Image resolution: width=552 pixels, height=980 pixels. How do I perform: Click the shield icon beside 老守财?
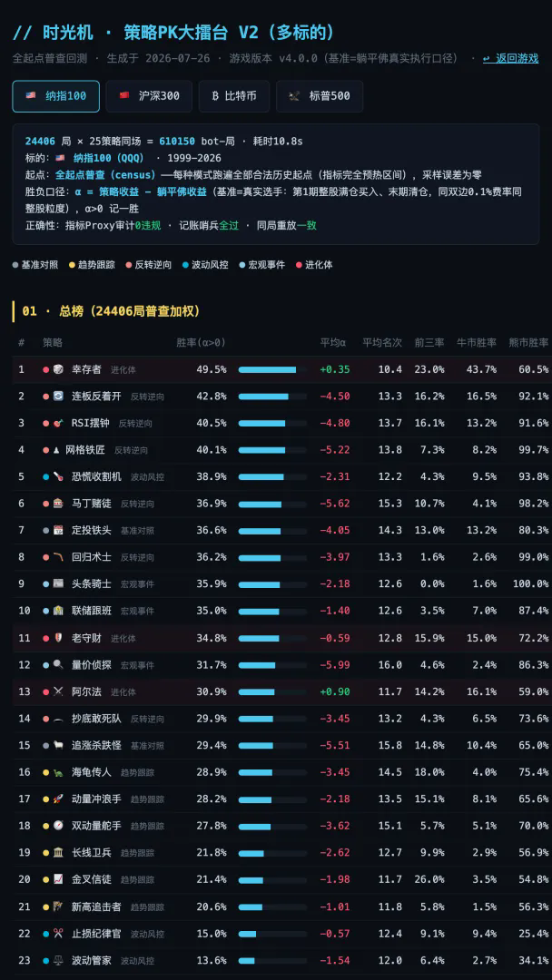coord(57,638)
